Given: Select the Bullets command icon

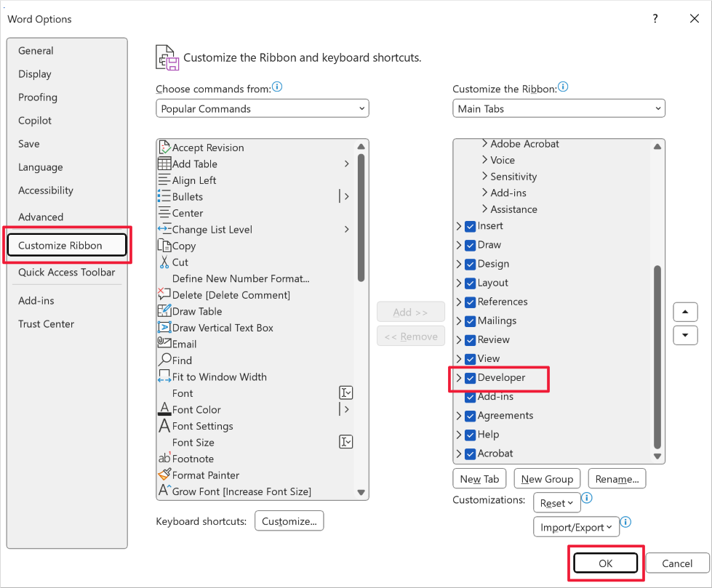Looking at the screenshot, I should coord(164,196).
